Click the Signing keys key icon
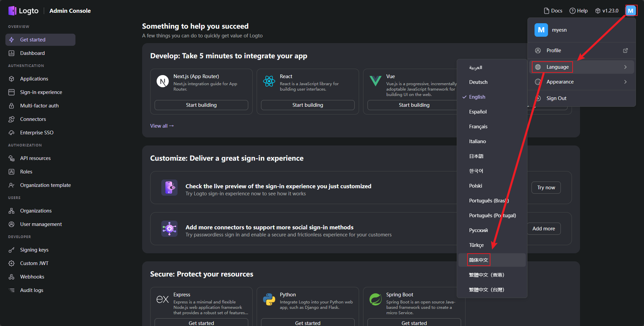Screen dimensions: 644x326 (11, 250)
